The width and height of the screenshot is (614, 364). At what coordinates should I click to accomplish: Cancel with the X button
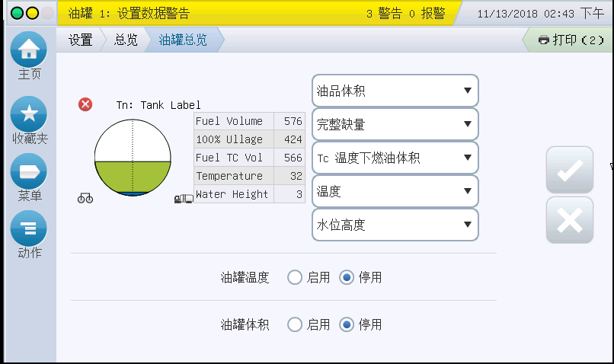(569, 220)
